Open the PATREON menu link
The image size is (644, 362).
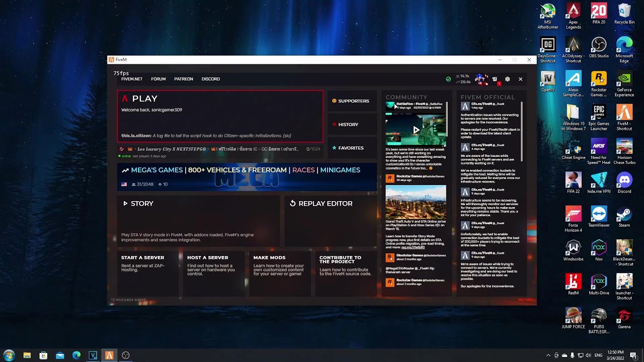[184, 79]
